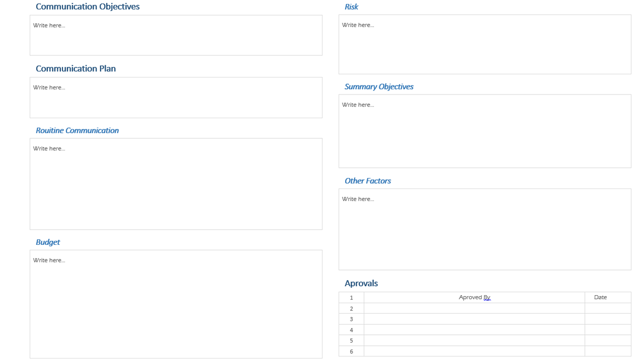
Task: Click the Communication Objectives heading
Action: pyautogui.click(x=88, y=7)
